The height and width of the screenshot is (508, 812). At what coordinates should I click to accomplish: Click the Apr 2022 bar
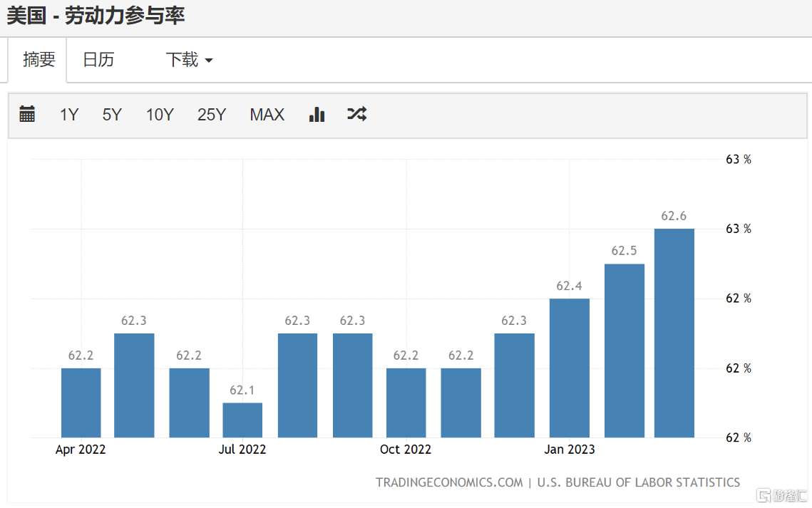(81, 403)
